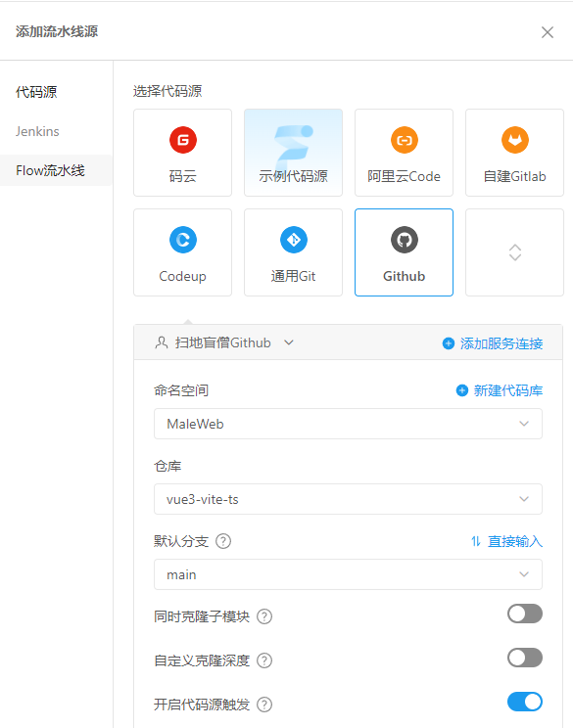Screen dimensions: 573x728
Task: Open help icon next to 开启代码源触发
Action: (x=264, y=704)
